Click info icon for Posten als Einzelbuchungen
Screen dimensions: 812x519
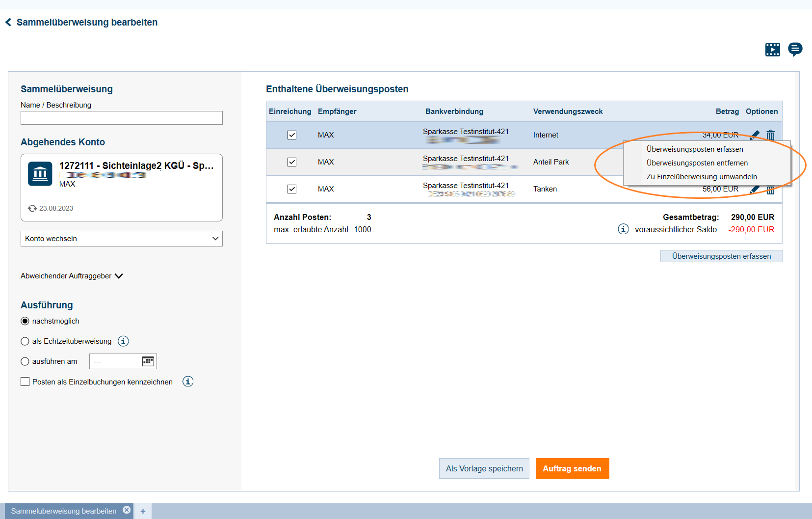tap(188, 382)
